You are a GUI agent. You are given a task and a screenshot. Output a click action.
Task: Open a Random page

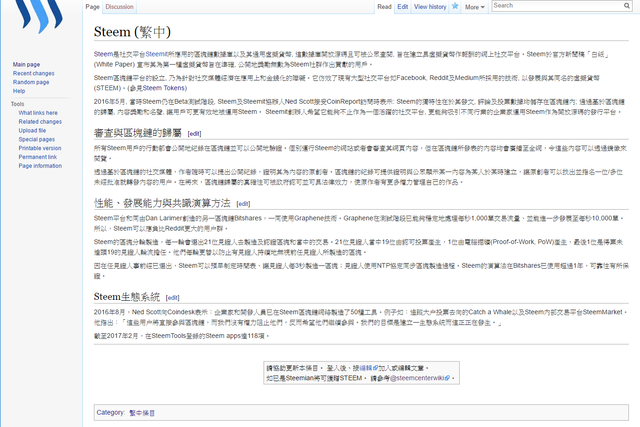tap(31, 82)
